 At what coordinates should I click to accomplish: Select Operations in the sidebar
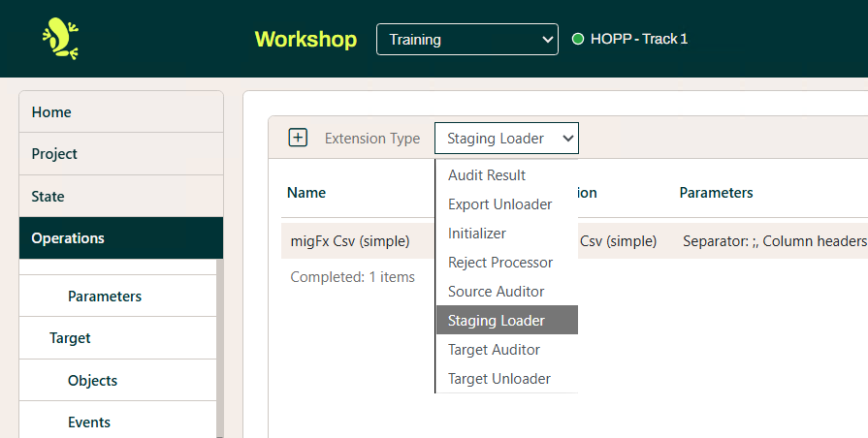121,237
